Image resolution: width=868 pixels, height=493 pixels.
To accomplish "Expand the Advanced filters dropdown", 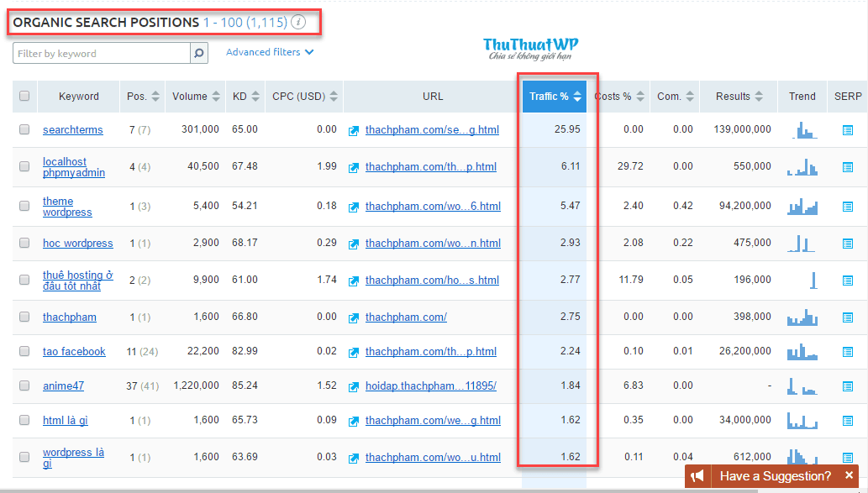I will (269, 52).
